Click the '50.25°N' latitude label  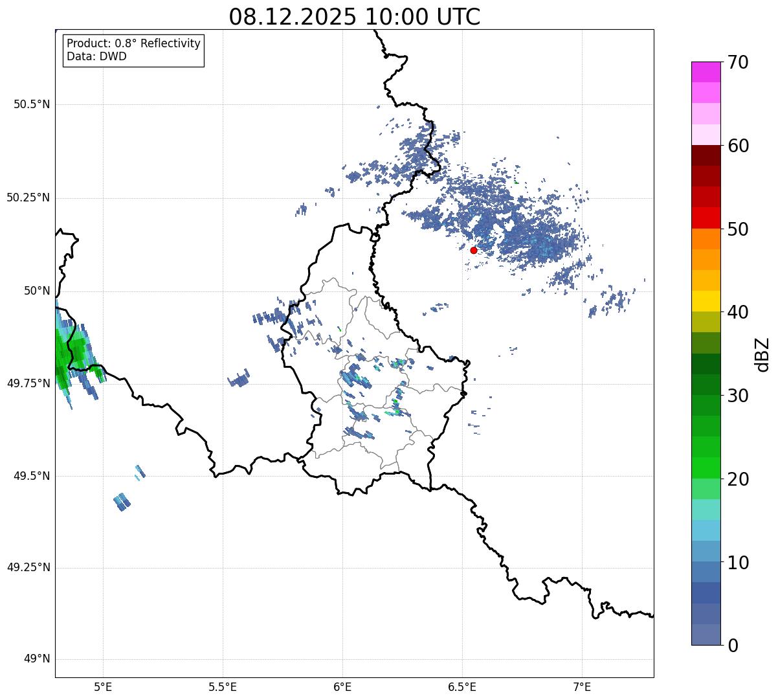(x=28, y=198)
